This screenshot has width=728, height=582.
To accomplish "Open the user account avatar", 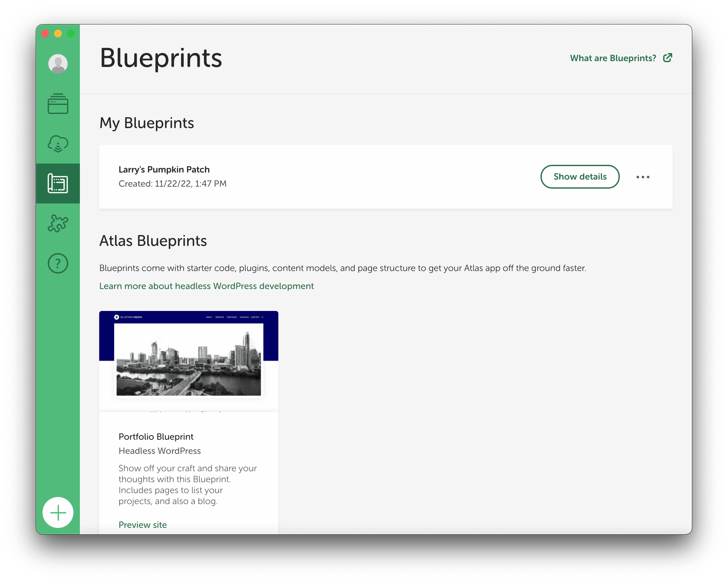I will tap(58, 63).
